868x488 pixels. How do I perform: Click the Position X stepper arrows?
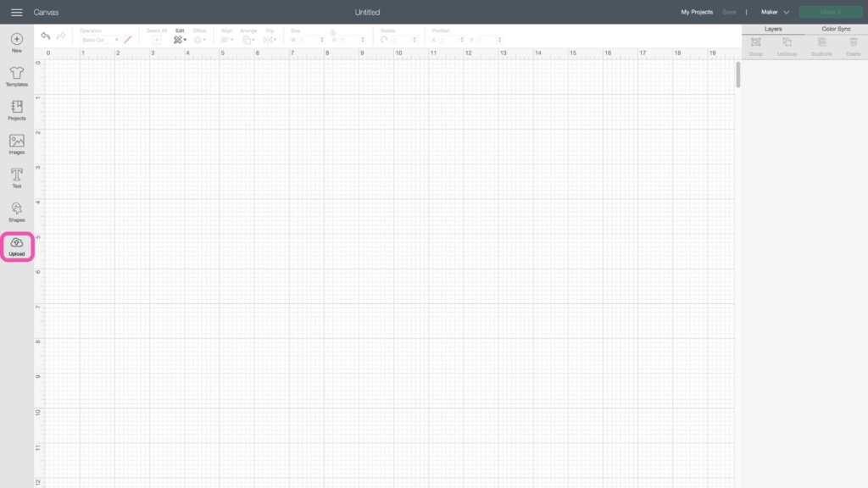point(462,40)
